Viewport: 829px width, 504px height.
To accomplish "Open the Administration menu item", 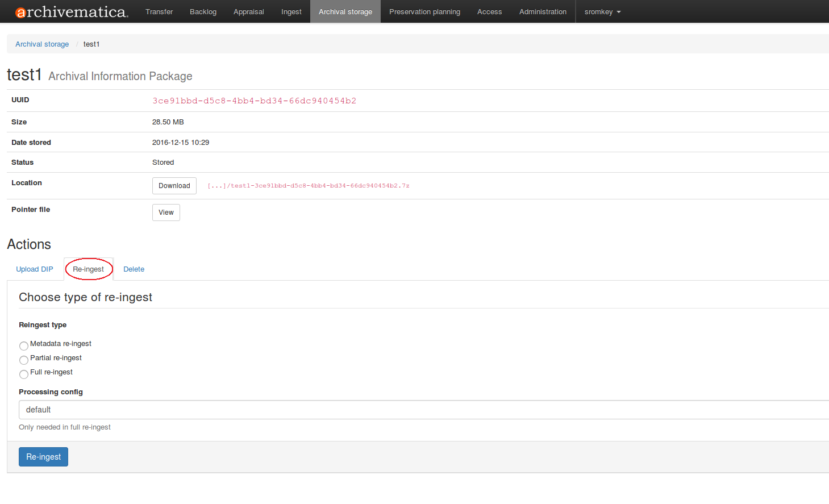I will (x=543, y=12).
